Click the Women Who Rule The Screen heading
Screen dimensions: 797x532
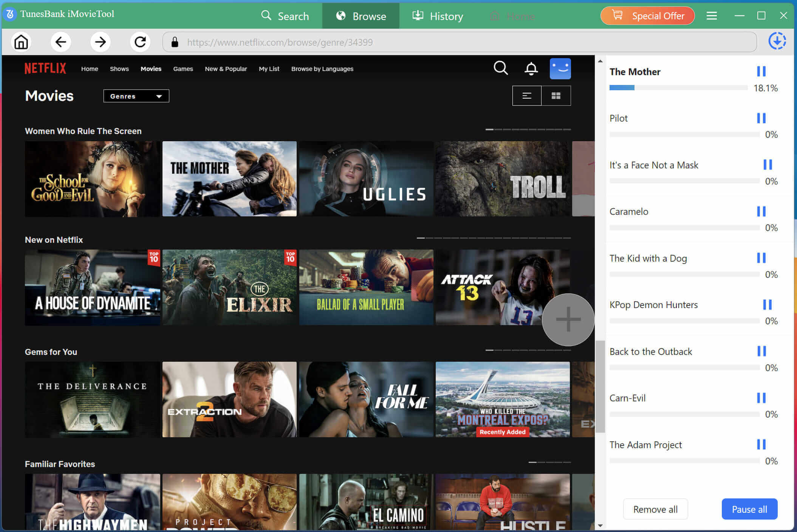click(x=83, y=131)
